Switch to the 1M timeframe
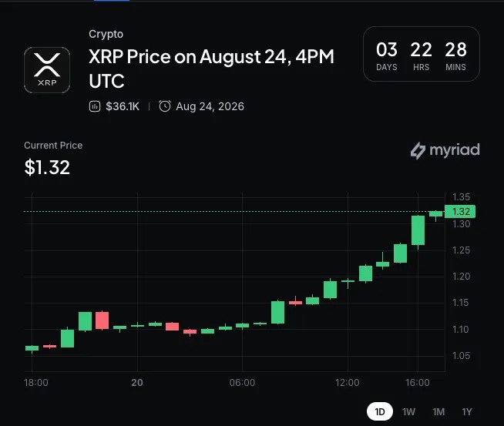 tap(438, 412)
